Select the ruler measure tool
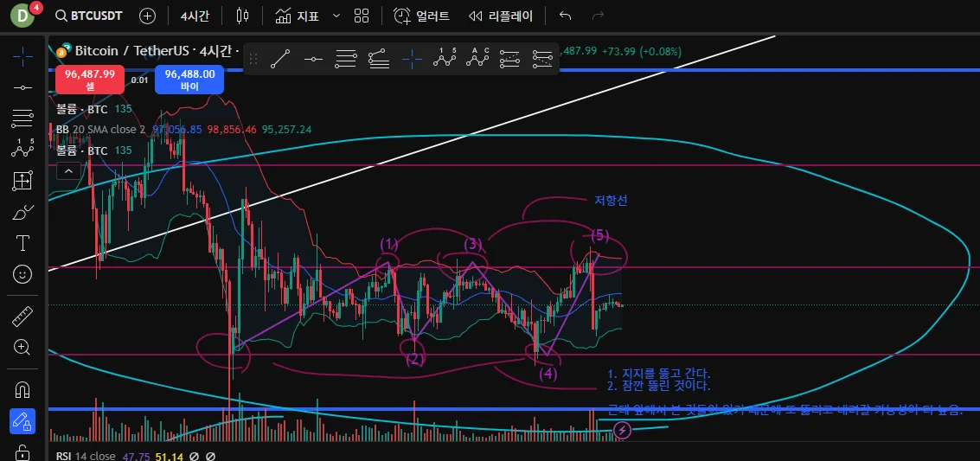980x461 pixels. pyautogui.click(x=22, y=316)
